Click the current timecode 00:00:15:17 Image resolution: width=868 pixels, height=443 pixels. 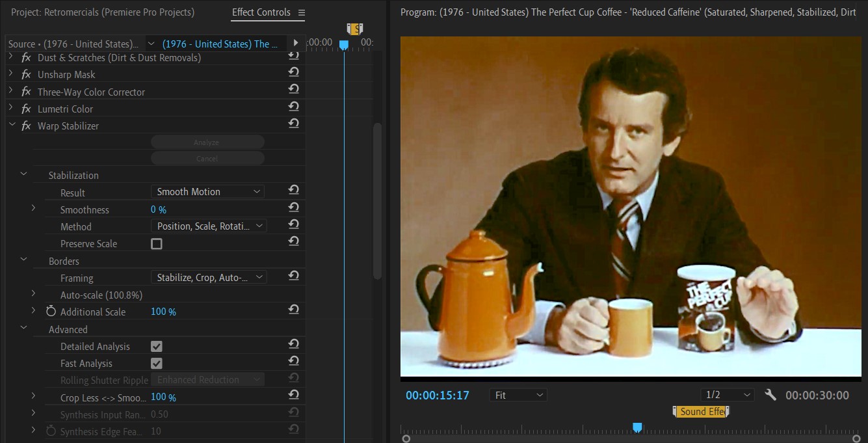438,395
